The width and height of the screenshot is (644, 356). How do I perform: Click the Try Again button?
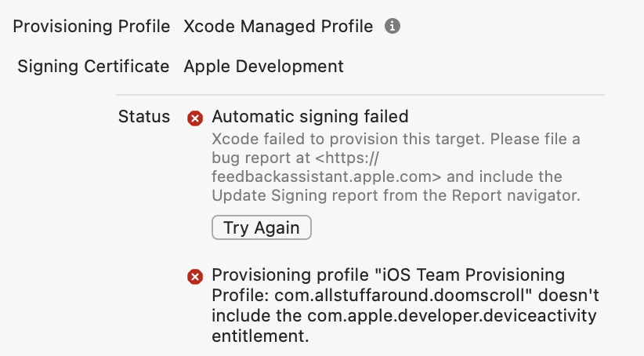tap(262, 227)
